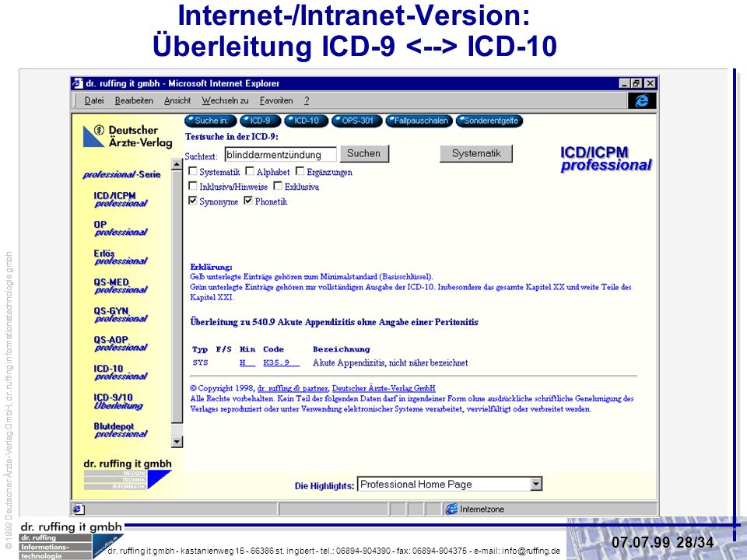The image size is (747, 560).
Task: Open Erlös professional in sidebar
Action: [121, 257]
